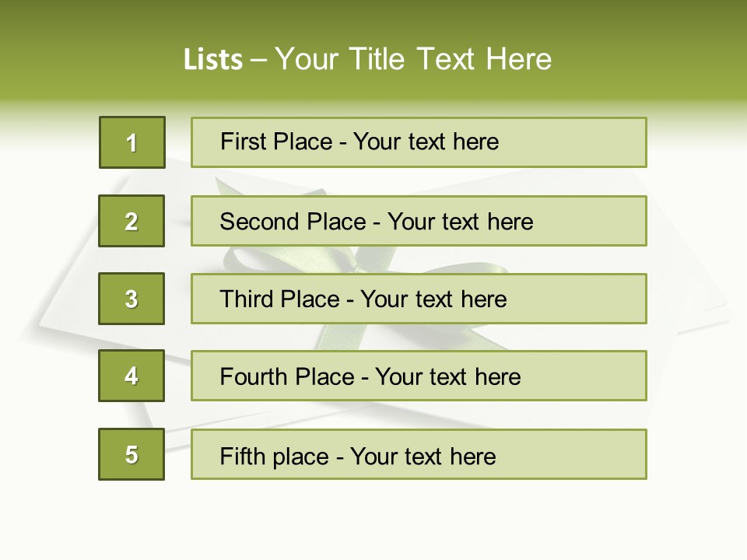
Task: Click 'Your Title Text Here' in the heading
Action: [x=413, y=60]
